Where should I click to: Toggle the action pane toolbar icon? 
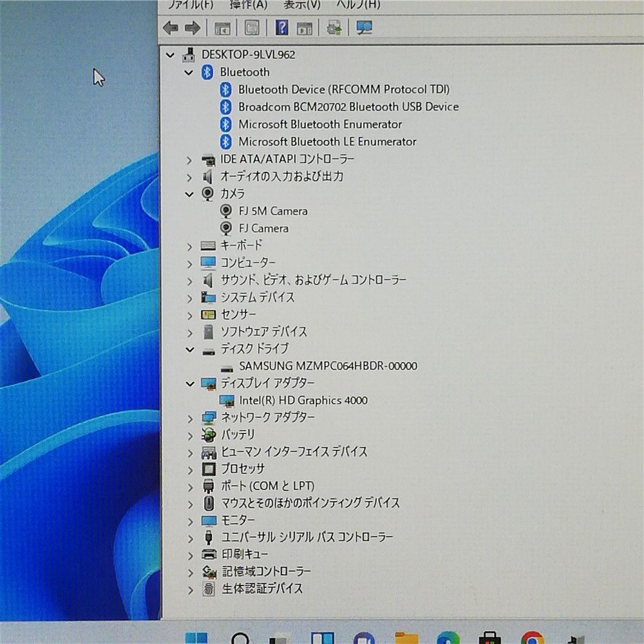[x=305, y=28]
